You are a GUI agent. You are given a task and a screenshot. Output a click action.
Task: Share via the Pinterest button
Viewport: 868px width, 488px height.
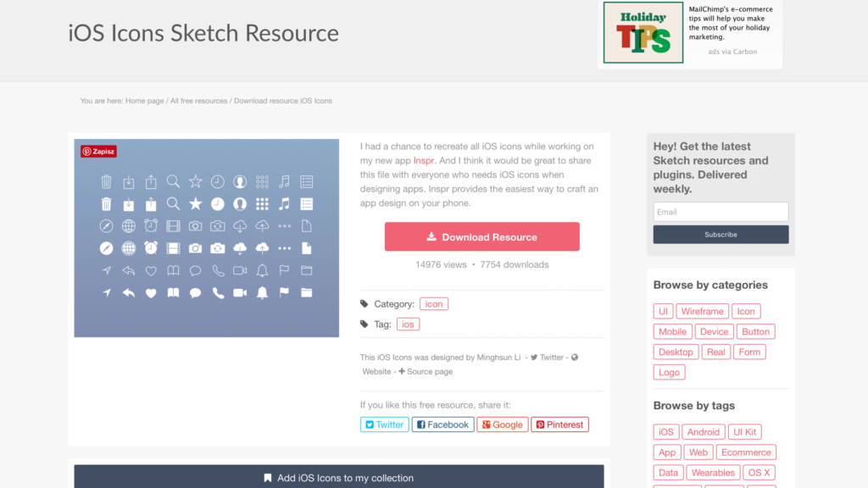pos(559,424)
